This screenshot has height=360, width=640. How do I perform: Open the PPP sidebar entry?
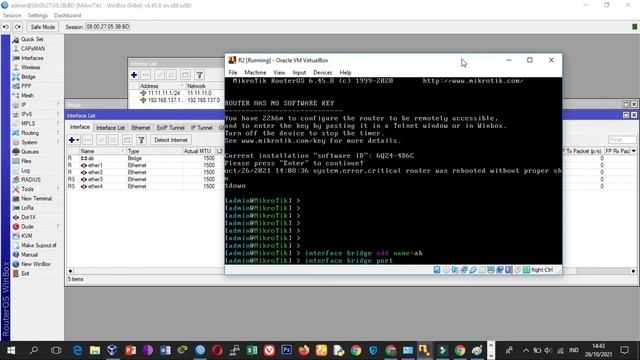click(x=26, y=86)
